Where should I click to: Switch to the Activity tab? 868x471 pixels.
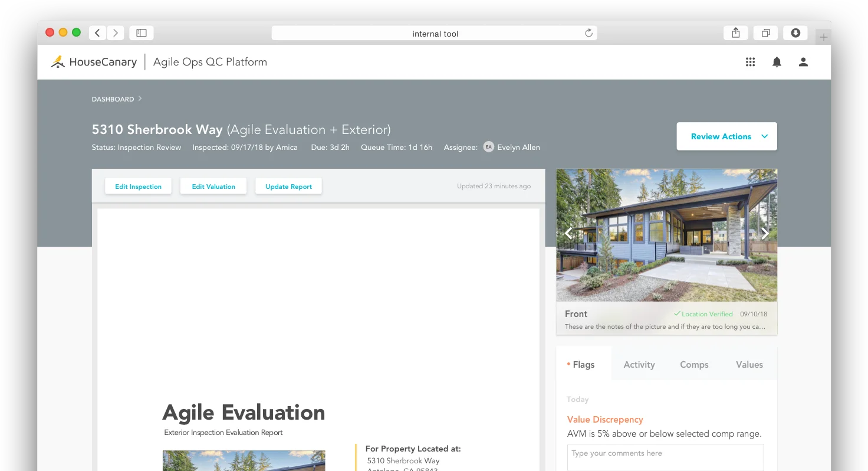coord(639,365)
